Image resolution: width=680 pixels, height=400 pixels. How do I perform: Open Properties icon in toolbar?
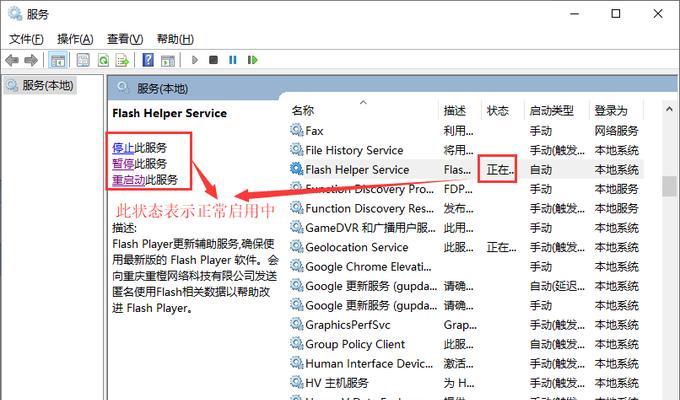pos(83,60)
